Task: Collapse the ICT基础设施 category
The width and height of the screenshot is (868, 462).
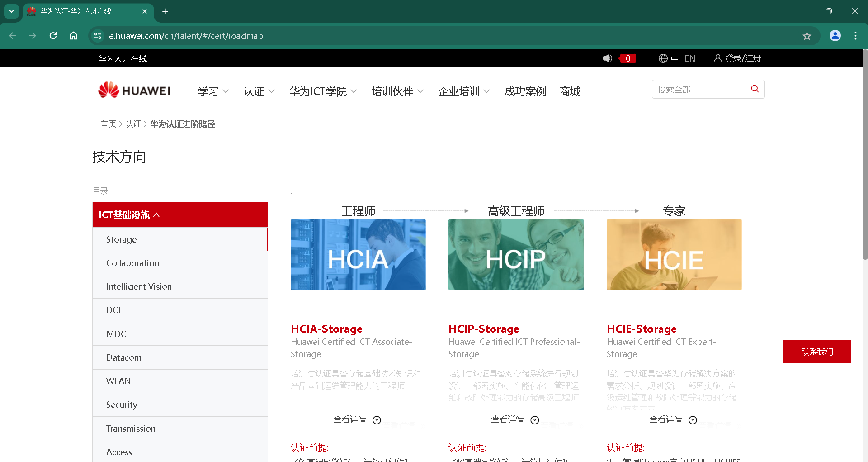Action: 180,215
